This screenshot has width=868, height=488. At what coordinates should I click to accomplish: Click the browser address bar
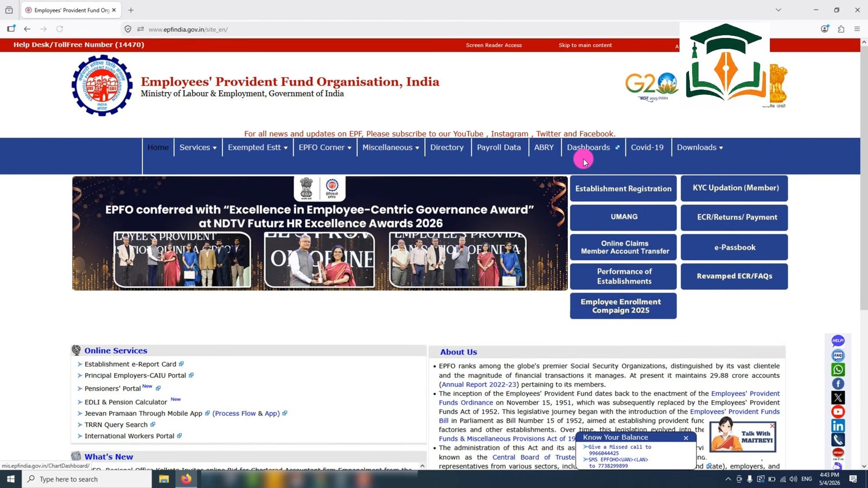click(x=401, y=29)
